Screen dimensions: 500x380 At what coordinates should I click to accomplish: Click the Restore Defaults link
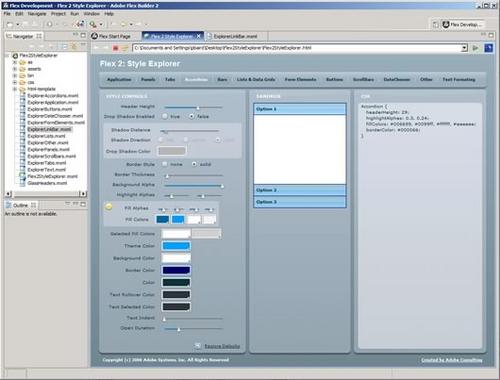[222, 346]
